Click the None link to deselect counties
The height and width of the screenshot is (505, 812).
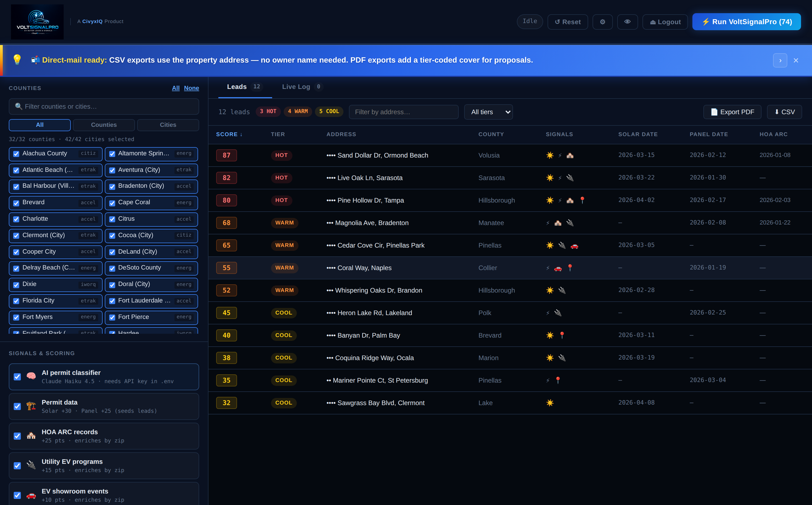(191, 88)
